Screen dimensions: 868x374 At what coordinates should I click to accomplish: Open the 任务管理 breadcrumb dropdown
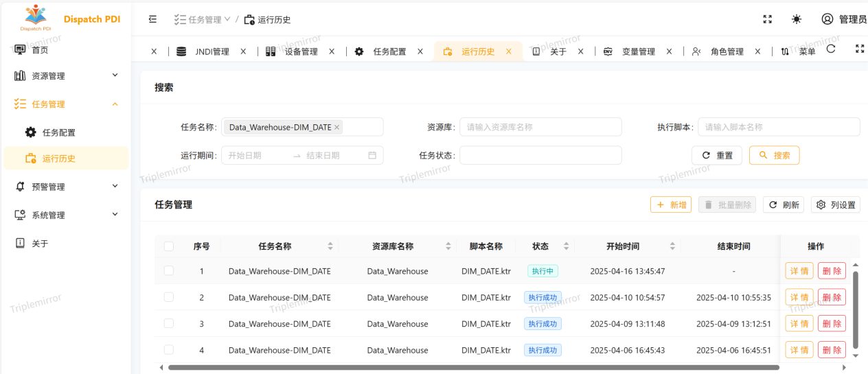[x=202, y=20]
